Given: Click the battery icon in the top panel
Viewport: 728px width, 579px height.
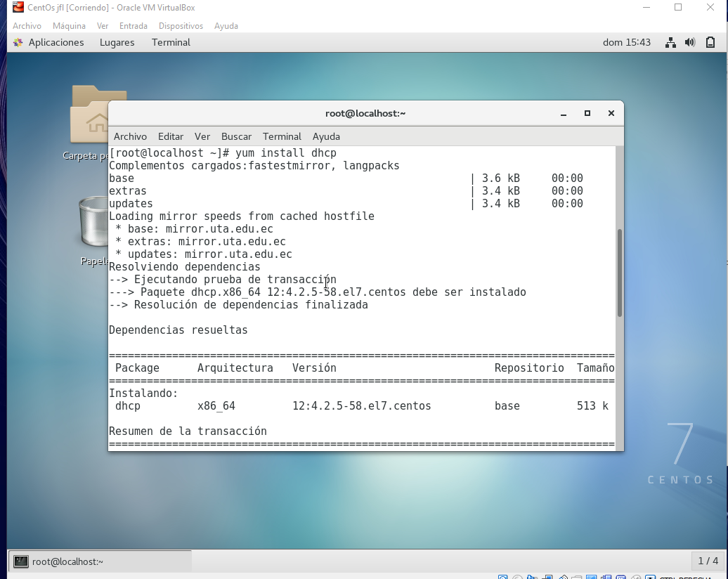Looking at the screenshot, I should coord(710,42).
